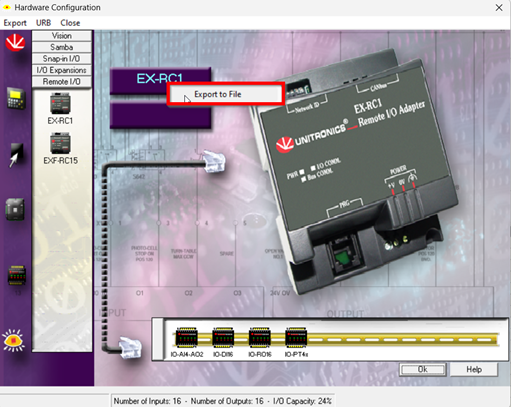Click the dark snap-in module sidebar icon
Screen dimensions: 511x407
[x=15, y=209]
